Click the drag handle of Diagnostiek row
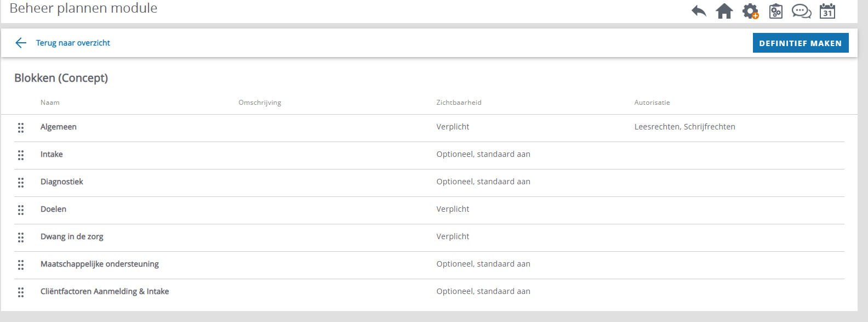This screenshot has width=868, height=322. pos(21,183)
